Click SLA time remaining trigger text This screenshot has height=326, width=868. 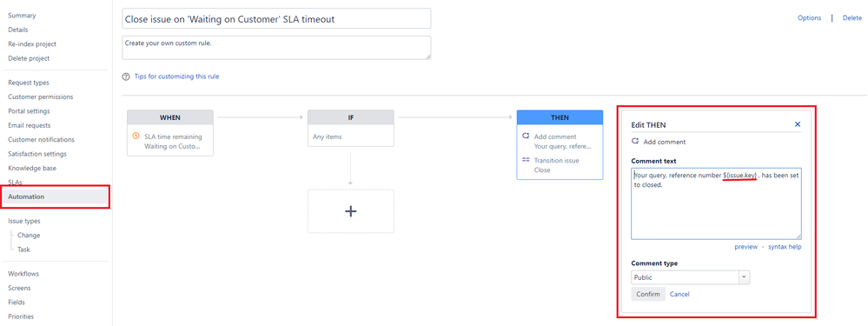pyautogui.click(x=173, y=136)
